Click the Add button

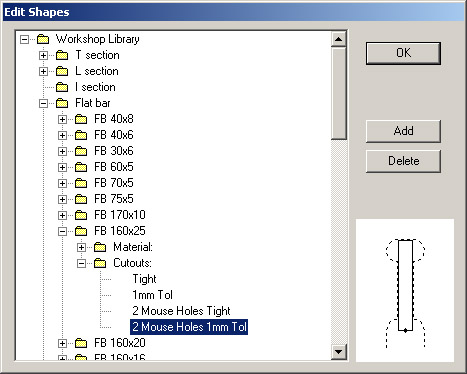point(403,131)
